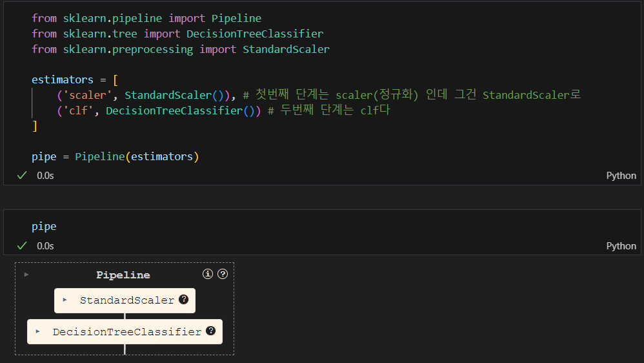Click the StandardScaler import line
644x363 pixels.
point(181,49)
